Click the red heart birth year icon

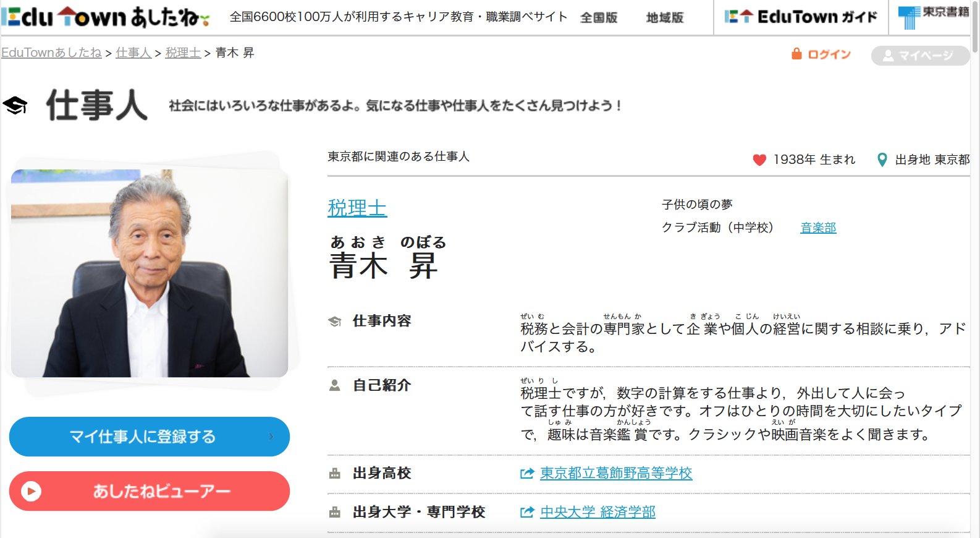click(x=759, y=160)
